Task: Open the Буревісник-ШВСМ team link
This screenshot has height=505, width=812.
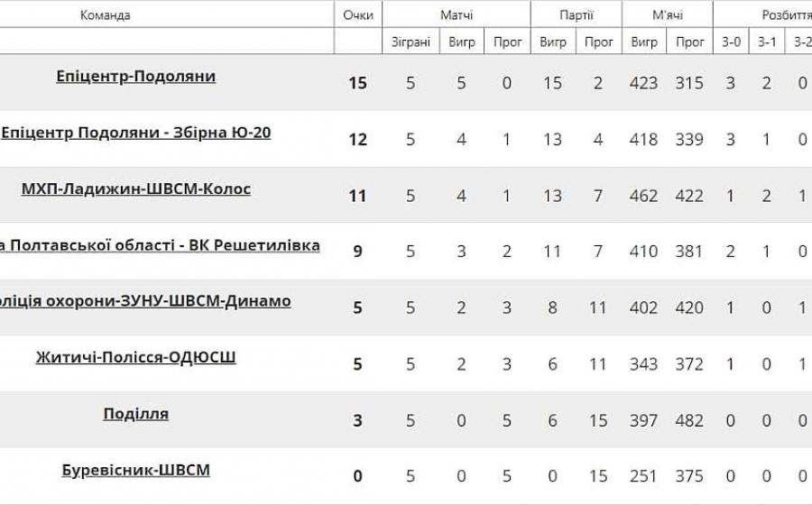Action: click(x=136, y=470)
